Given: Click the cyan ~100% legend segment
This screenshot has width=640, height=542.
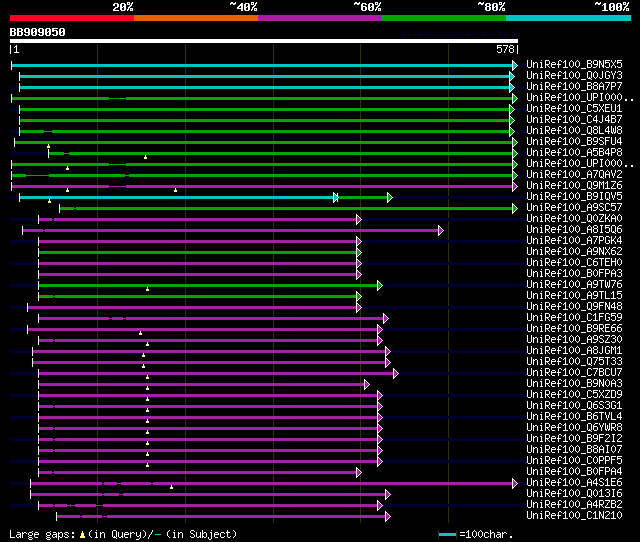Looking at the screenshot, I should click(x=568, y=18).
